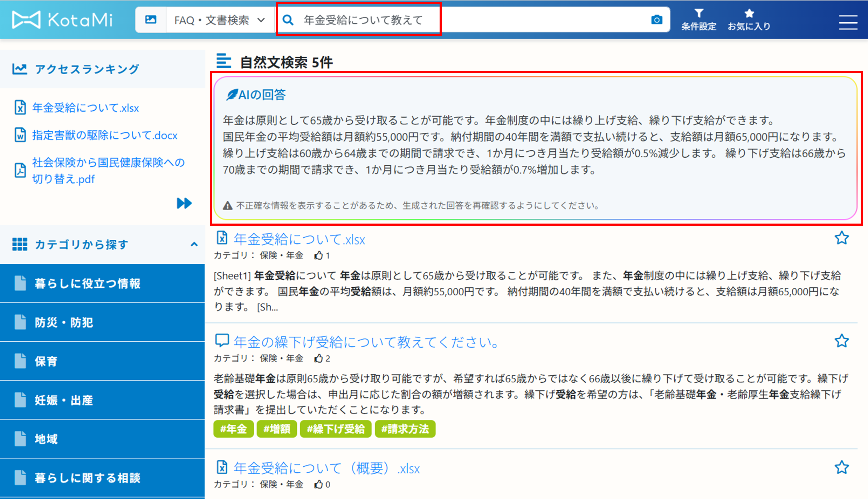Image resolution: width=868 pixels, height=499 pixels.
Task: Click the PDF file icon in ranking
Action: click(20, 171)
